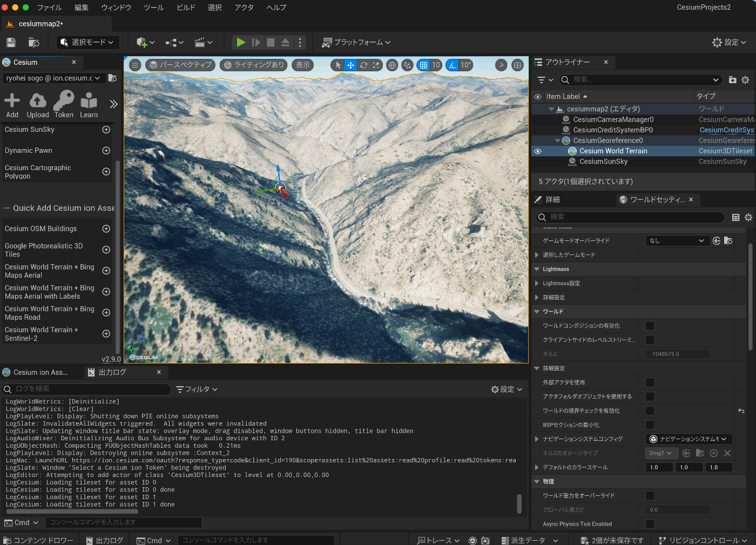Start Play in editor
The image size is (756, 545).
(241, 42)
